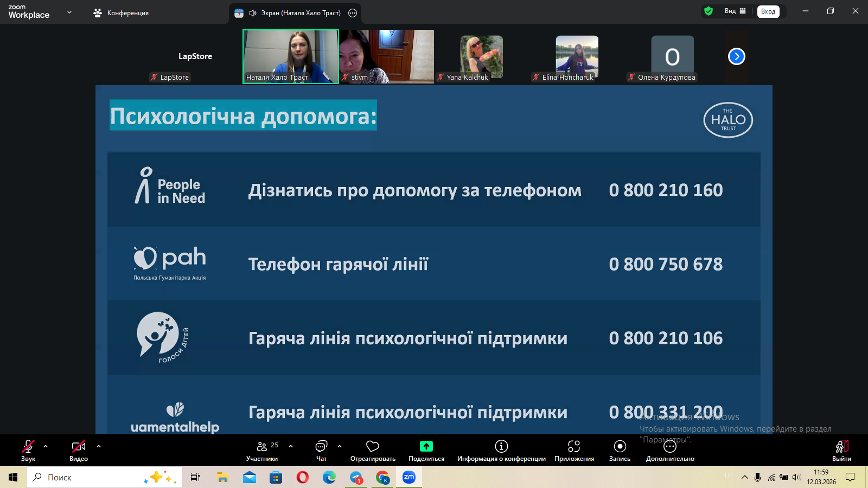Open the Chat panel
Screen dimensions: 868x488
click(x=321, y=446)
